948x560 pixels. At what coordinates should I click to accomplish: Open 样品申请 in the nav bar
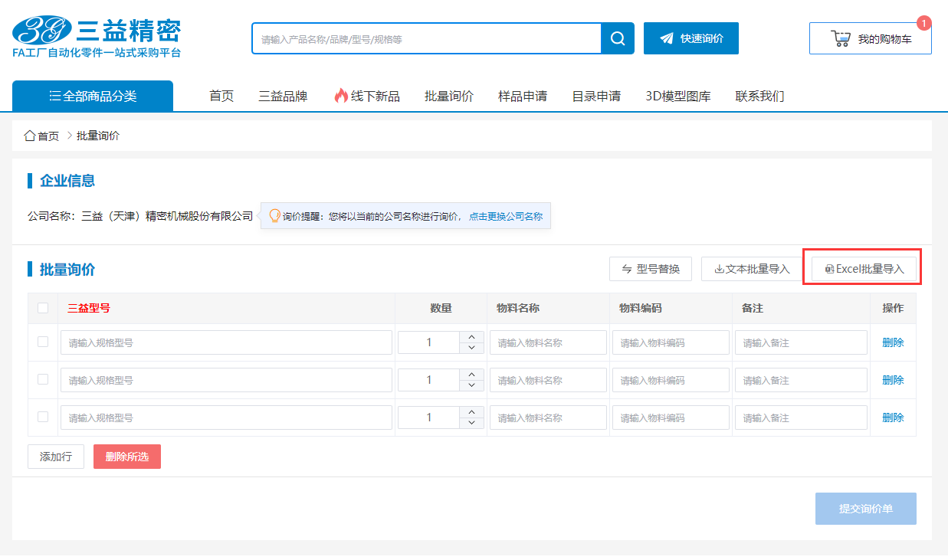(523, 96)
